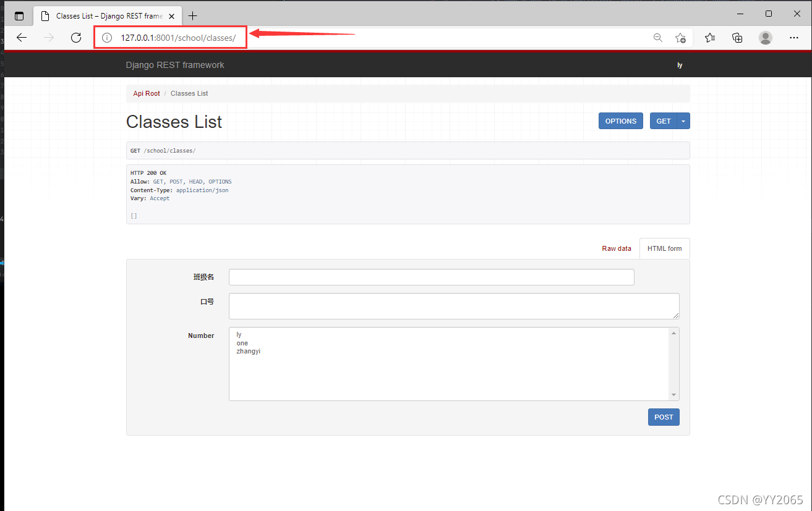
Task: Send an OPTIONS request
Action: (621, 121)
